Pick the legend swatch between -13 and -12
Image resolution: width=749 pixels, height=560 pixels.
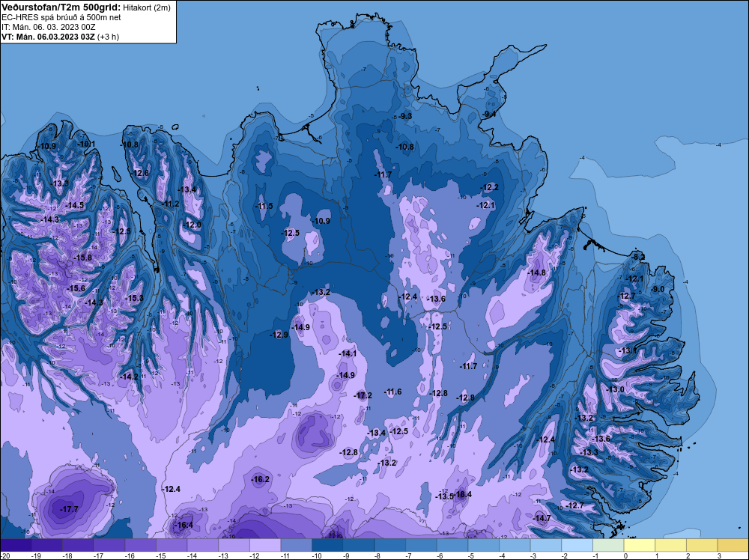(234, 545)
